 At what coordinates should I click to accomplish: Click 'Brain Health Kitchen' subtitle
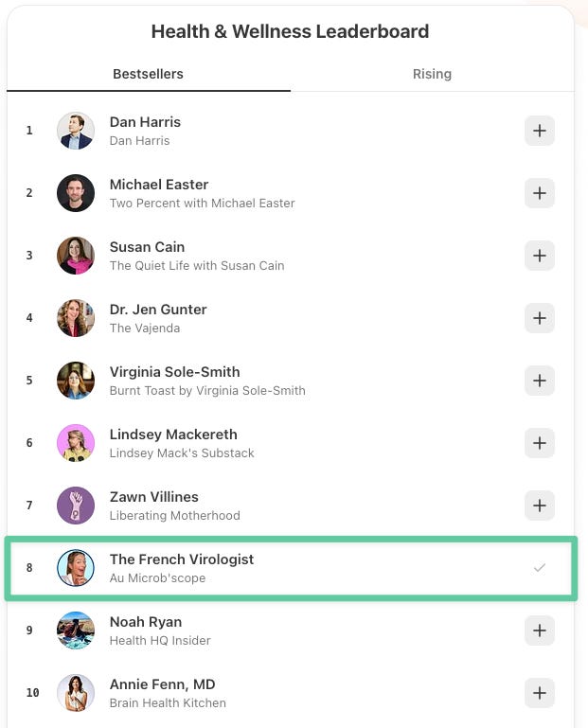(168, 703)
